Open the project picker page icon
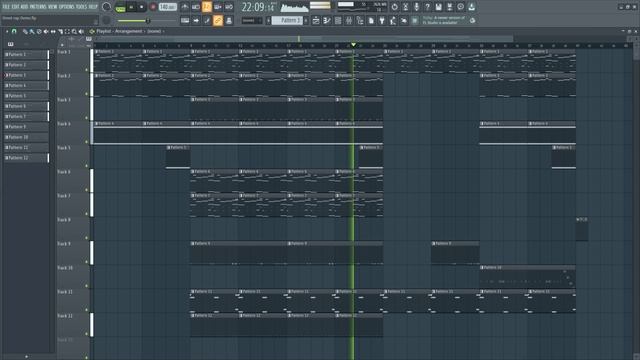The image size is (640, 360). (x=371, y=20)
